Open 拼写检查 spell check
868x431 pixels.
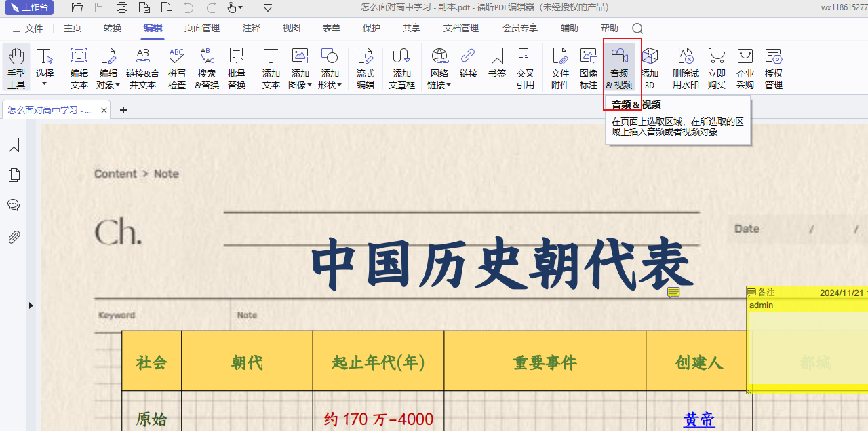pyautogui.click(x=177, y=68)
